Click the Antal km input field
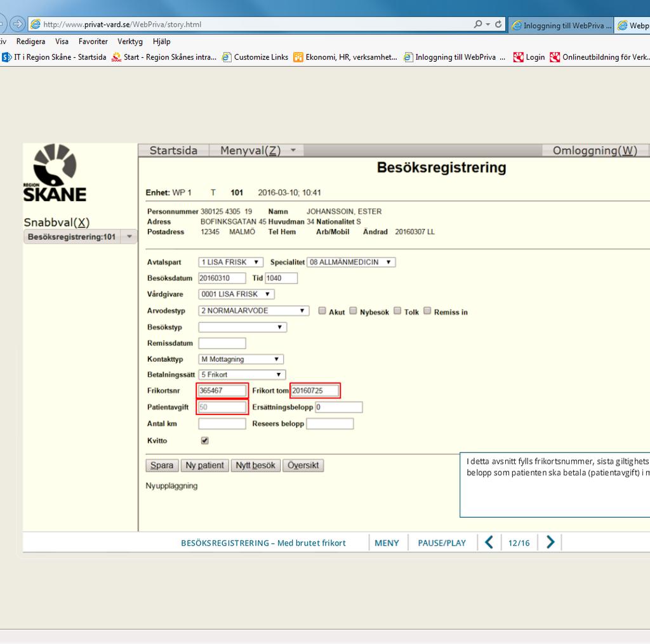650x644 pixels. coord(222,424)
